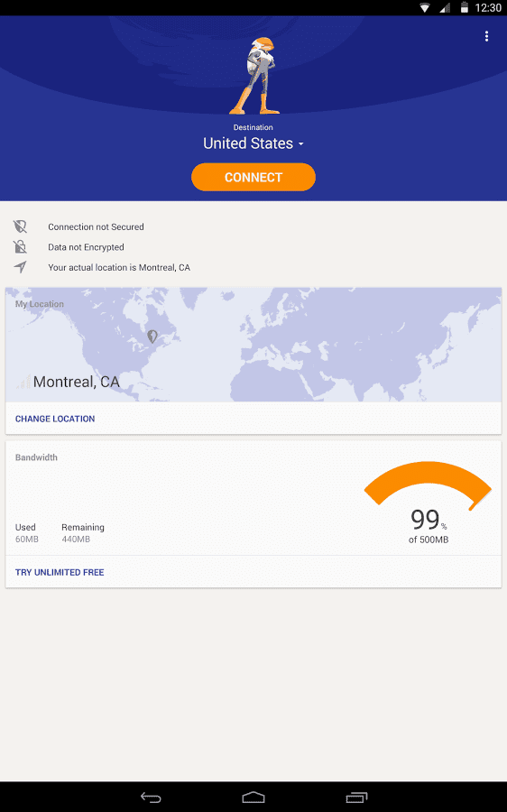507x812 pixels.
Task: Open the recent apps button
Action: click(356, 798)
